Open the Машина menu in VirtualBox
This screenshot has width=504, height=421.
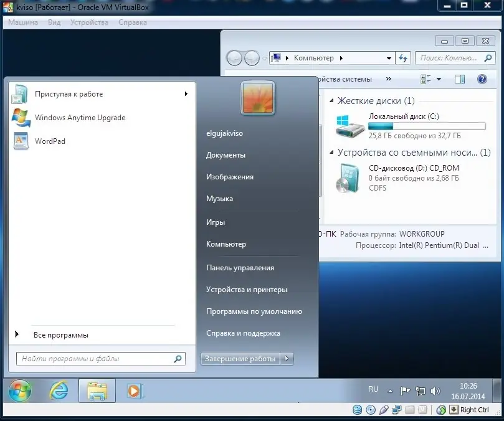tap(22, 22)
